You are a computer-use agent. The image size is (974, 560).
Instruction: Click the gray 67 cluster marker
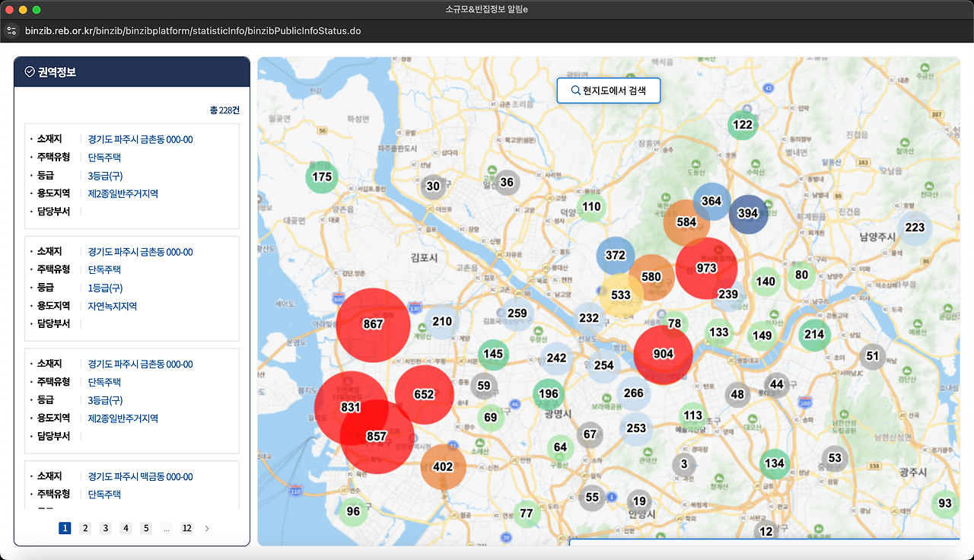590,434
